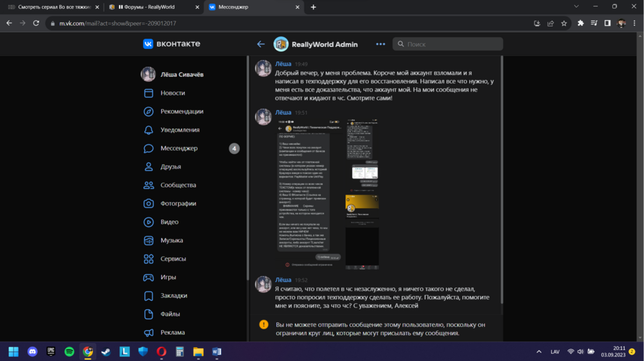Click sender name Лёша at 19:49
Image resolution: width=644 pixels, height=361 pixels.
pos(283,64)
